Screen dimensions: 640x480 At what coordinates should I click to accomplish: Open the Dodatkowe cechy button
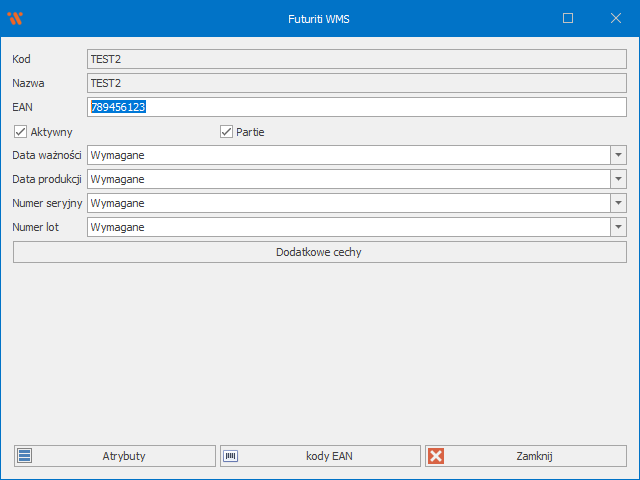tap(320, 252)
